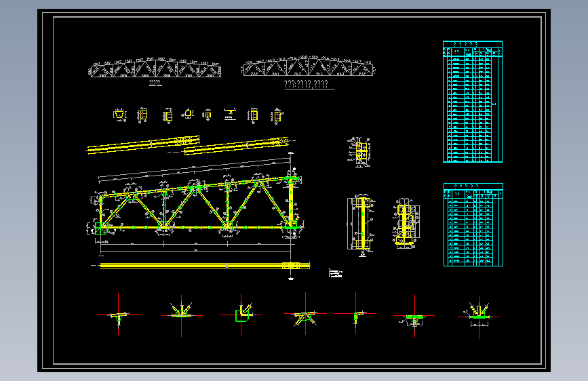The image size is (588, 381).
Task: Click the title row of the upper cyan table
Action: click(x=473, y=44)
